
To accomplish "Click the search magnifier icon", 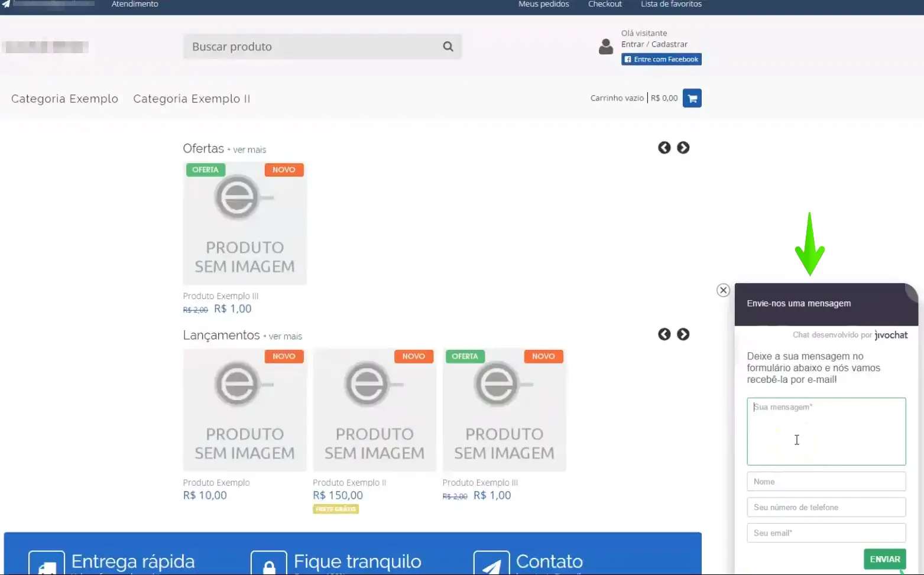I will (x=448, y=47).
